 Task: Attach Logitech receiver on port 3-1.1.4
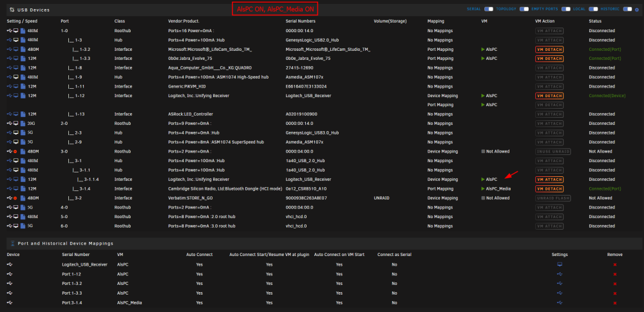pos(549,179)
